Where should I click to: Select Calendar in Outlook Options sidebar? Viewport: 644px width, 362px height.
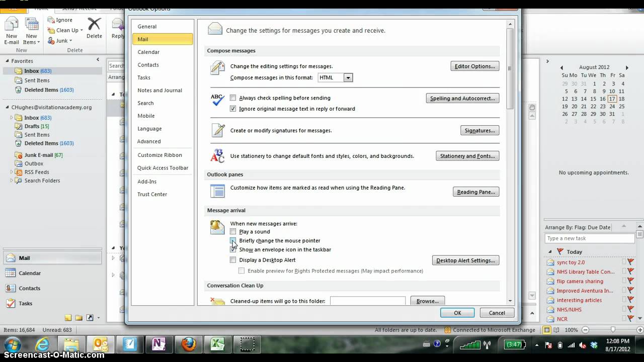(x=163, y=52)
